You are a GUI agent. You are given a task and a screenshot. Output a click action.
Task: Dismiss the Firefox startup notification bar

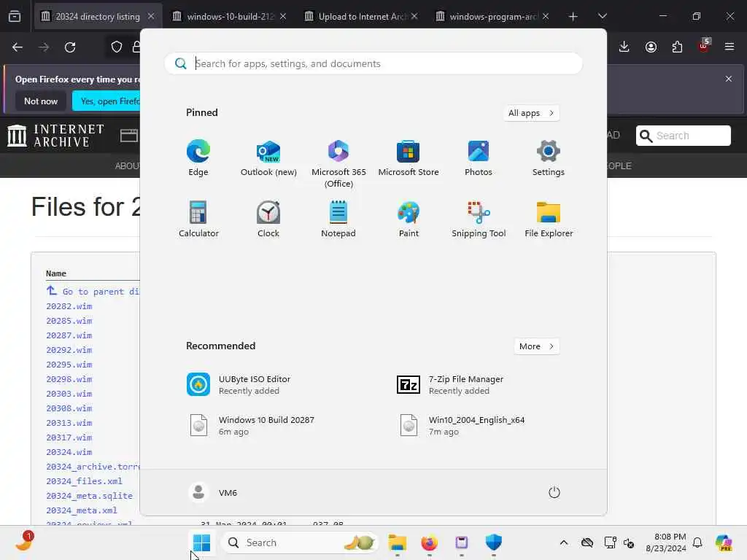[729, 79]
